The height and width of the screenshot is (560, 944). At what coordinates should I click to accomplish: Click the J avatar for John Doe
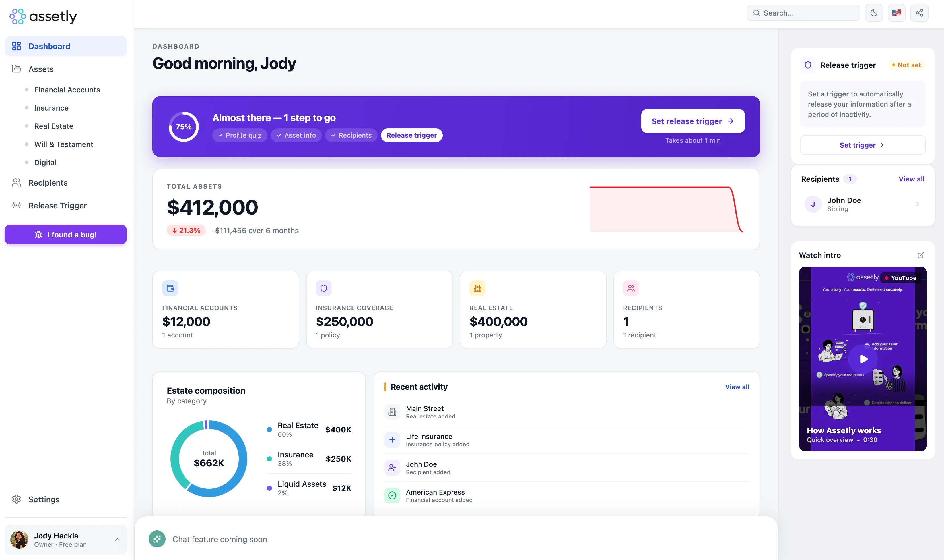point(813,204)
